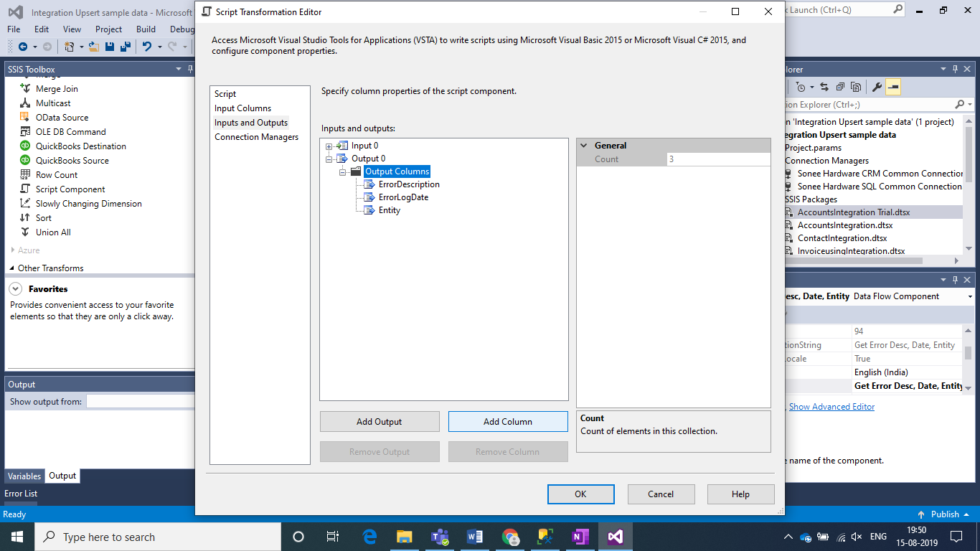Click the Cancel button
This screenshot has width=980, height=551.
coord(661,494)
